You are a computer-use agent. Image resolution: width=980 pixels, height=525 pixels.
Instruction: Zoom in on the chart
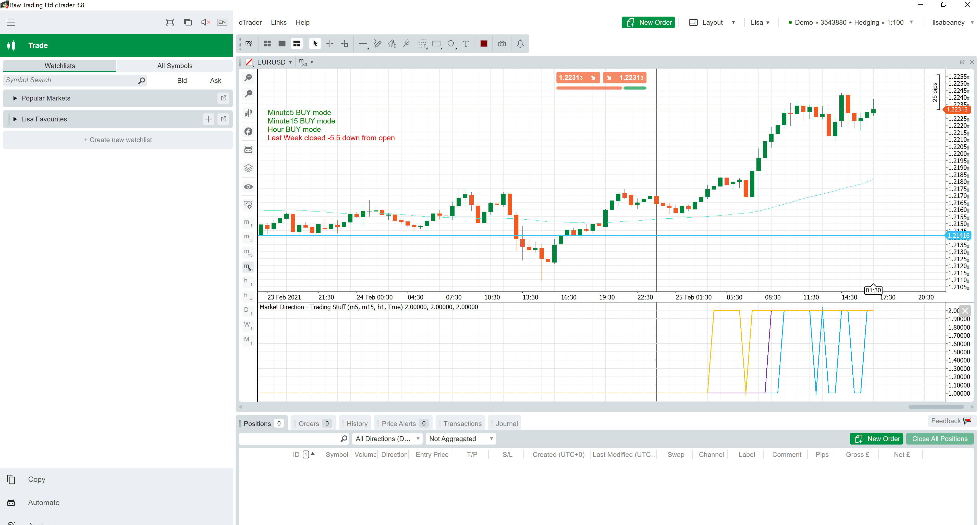click(x=248, y=78)
